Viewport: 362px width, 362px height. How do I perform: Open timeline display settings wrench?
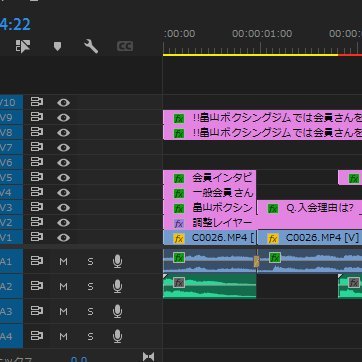[x=91, y=46]
